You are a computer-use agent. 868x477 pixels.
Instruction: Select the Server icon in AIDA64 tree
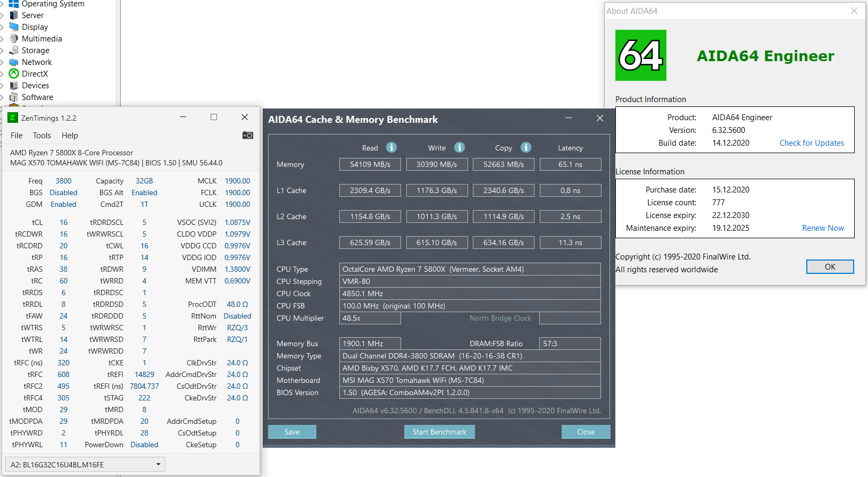[14, 15]
